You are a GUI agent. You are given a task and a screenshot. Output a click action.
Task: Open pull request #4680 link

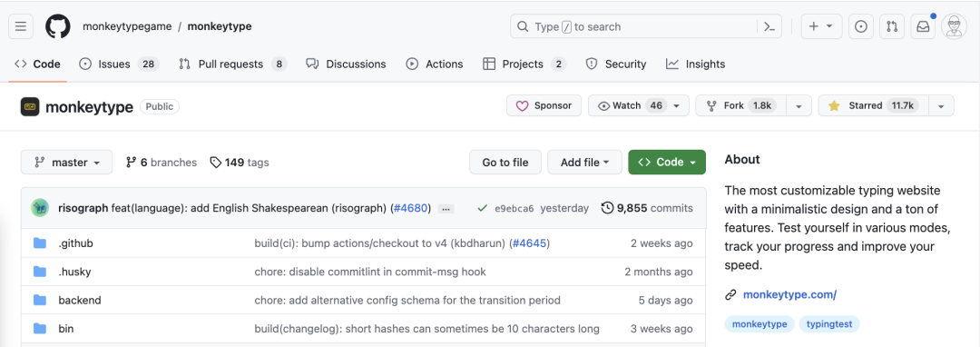[x=411, y=208]
